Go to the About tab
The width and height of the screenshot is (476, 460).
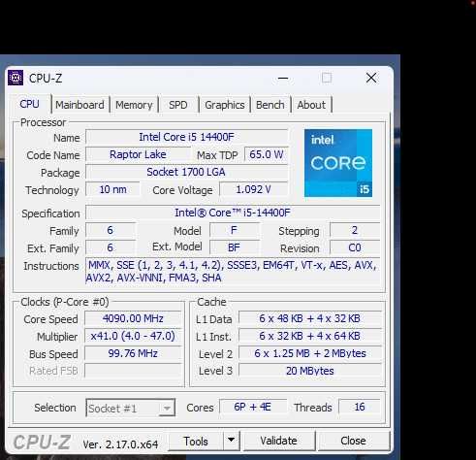tap(311, 105)
